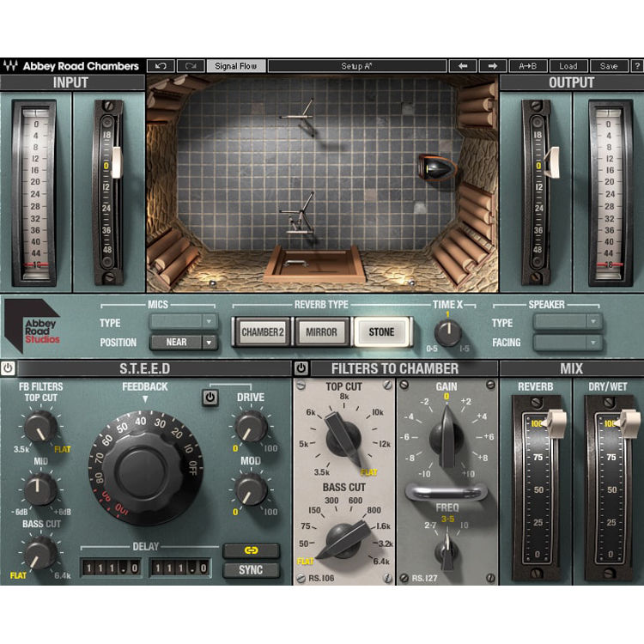Go to next preset with right arrow
This screenshot has height=644, width=644.
493,65
